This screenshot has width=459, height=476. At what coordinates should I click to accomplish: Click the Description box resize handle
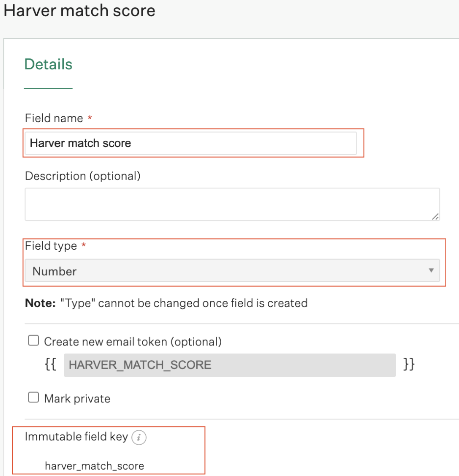click(435, 216)
